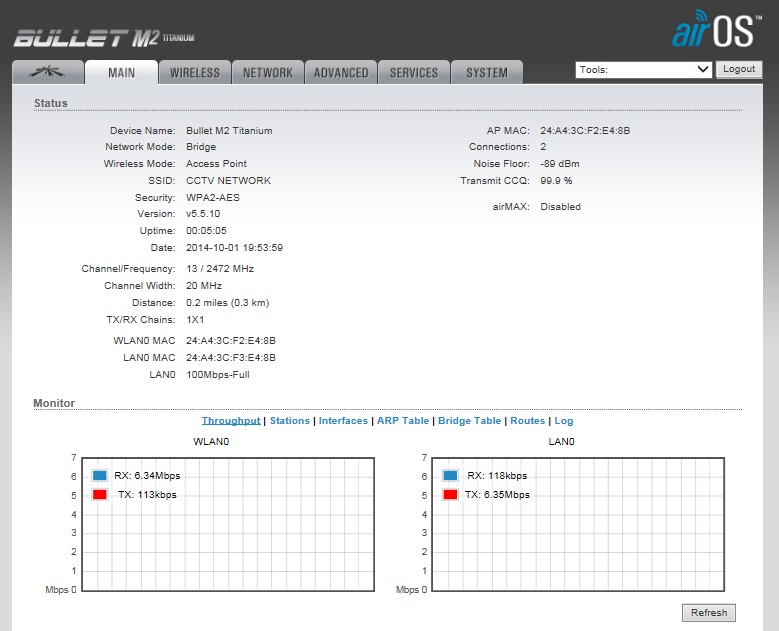Click the Logout button

(739, 69)
